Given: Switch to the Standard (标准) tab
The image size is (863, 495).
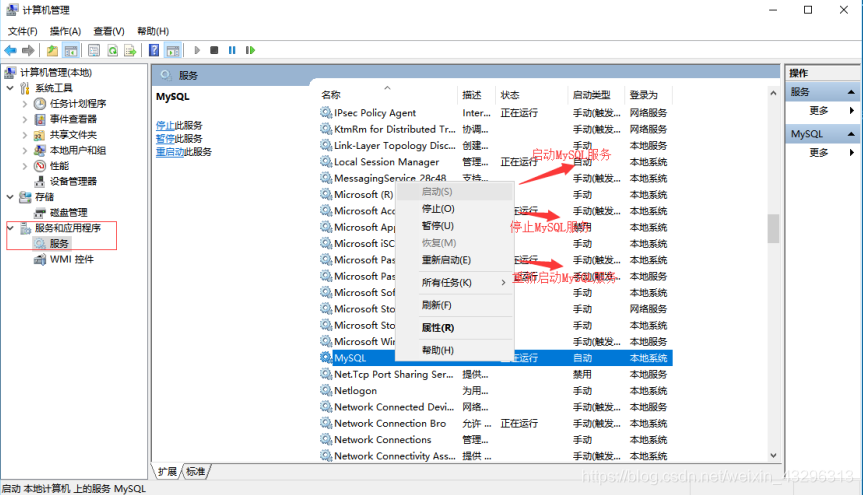Looking at the screenshot, I should (x=195, y=471).
